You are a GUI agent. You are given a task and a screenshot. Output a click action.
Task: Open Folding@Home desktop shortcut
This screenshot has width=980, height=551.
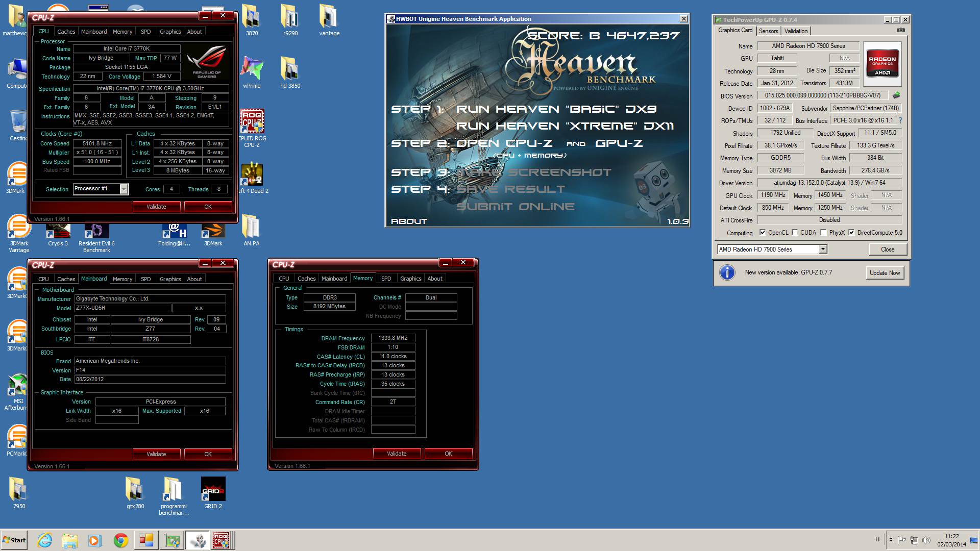tap(174, 235)
